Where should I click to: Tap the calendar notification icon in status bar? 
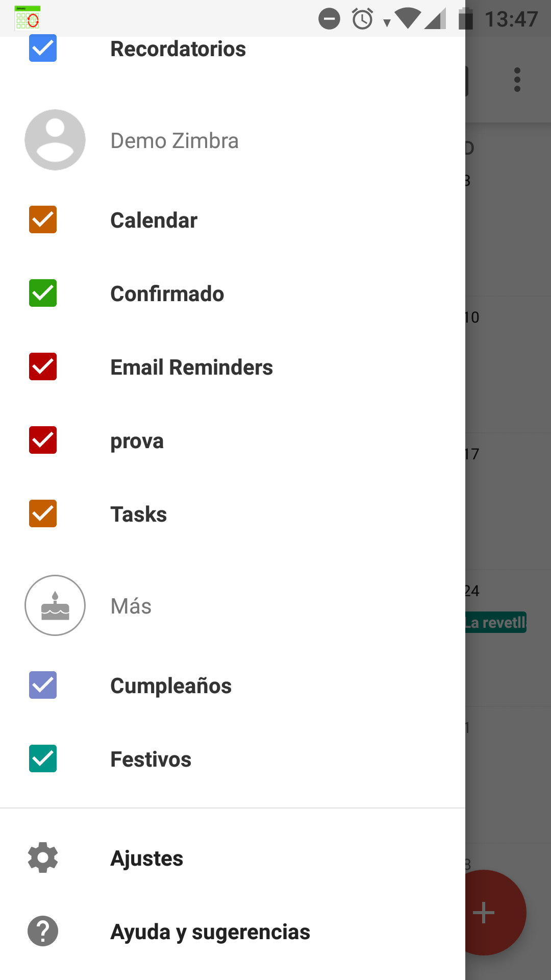pos(28,18)
